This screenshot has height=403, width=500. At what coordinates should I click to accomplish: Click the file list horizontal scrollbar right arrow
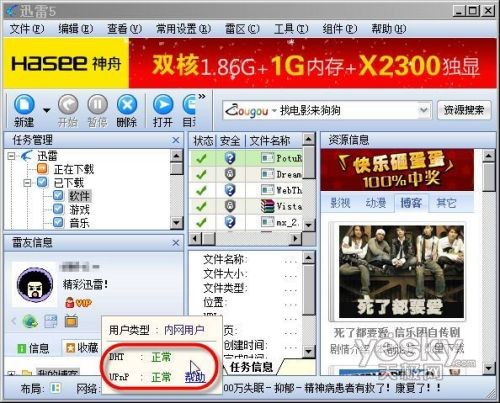[x=295, y=238]
